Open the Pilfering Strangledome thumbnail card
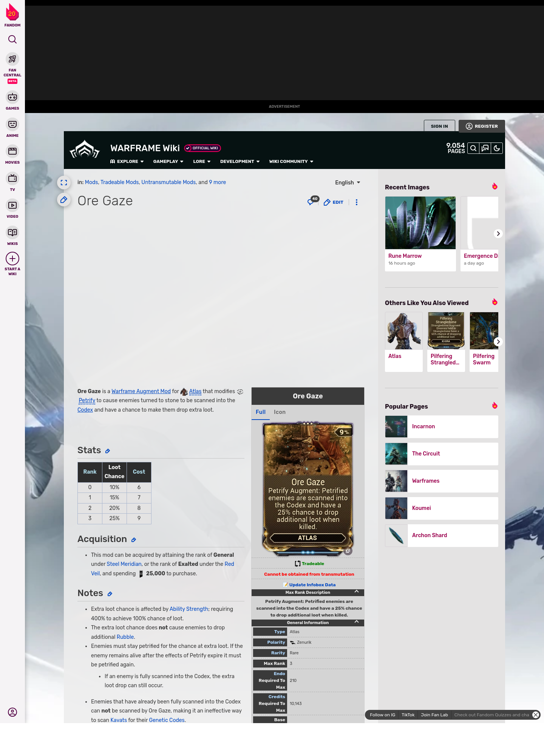Image resolution: width=544 pixels, height=756 pixels. (446, 342)
